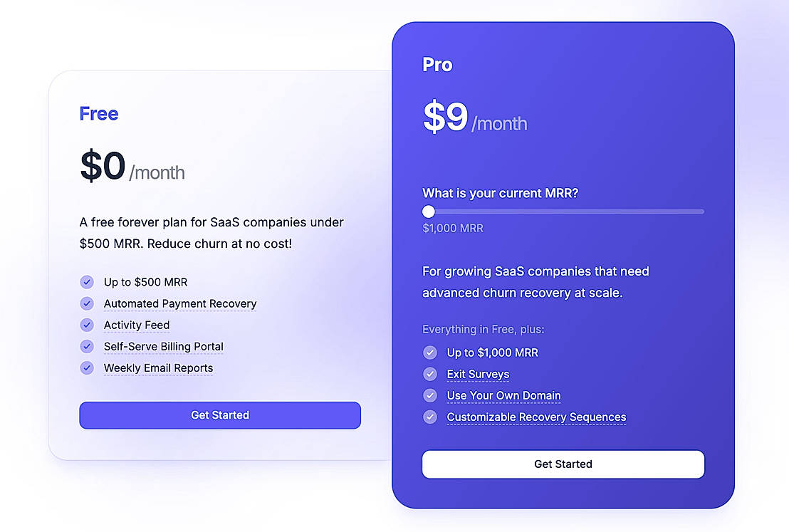
Task: Click checkmark icon next to Self-Serve Billing Portal
Action: pos(87,347)
